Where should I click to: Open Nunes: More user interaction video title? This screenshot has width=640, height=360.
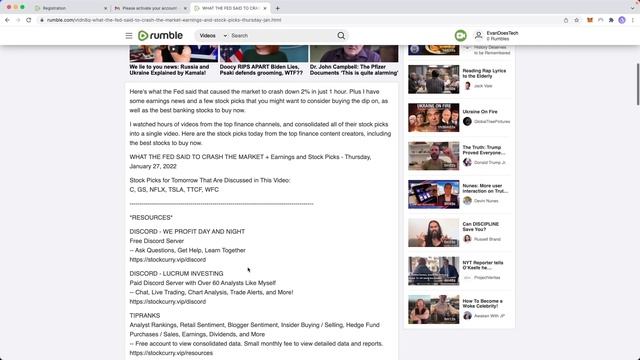[485, 188]
